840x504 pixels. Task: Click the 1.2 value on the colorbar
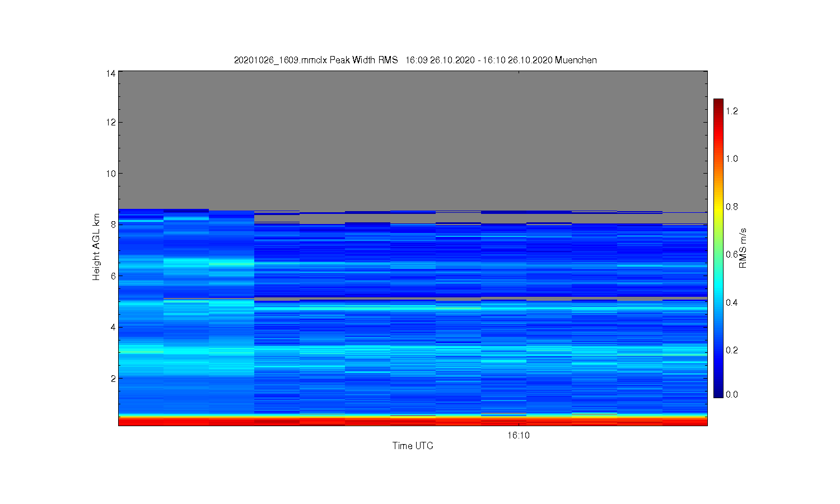[x=732, y=111]
